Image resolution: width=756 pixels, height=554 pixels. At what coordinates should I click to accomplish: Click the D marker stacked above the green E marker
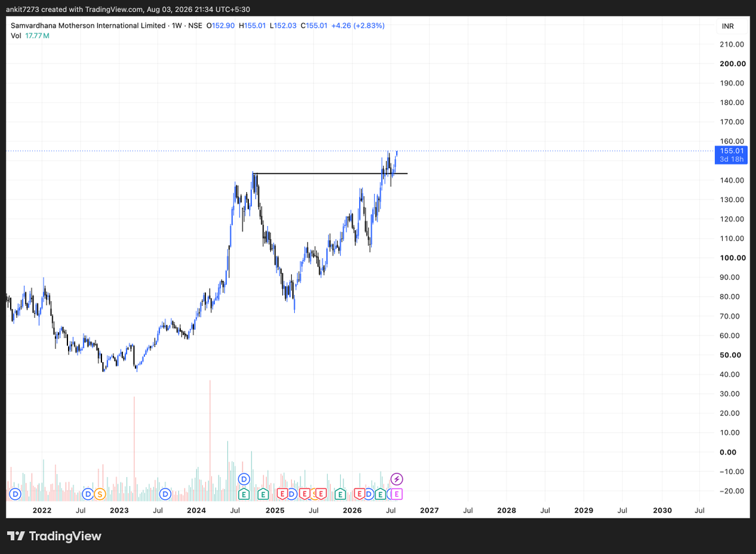pyautogui.click(x=244, y=479)
